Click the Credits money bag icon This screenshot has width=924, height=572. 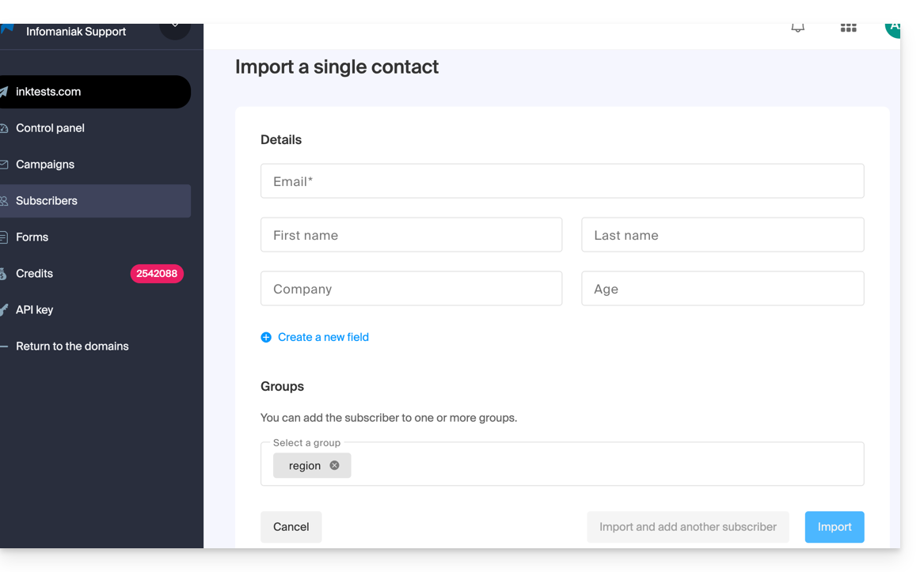point(4,274)
